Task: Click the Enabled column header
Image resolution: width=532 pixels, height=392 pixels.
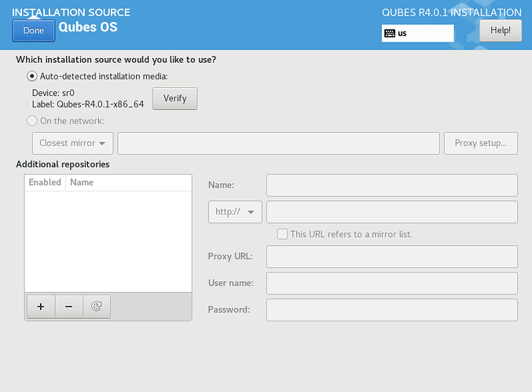Action: point(45,182)
